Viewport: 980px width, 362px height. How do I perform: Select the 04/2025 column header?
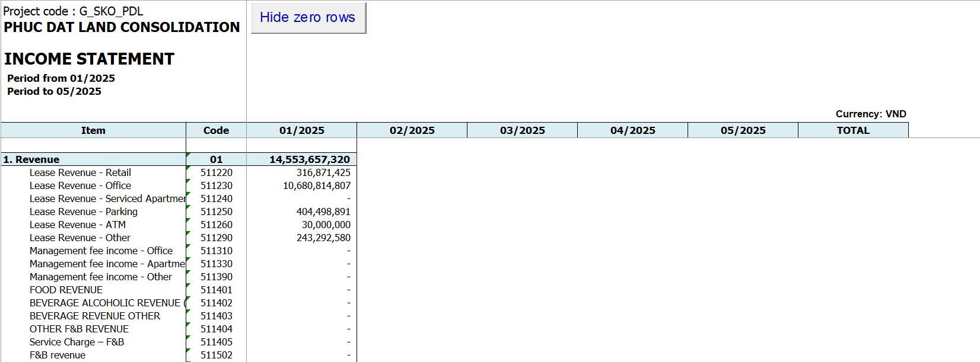(x=632, y=130)
